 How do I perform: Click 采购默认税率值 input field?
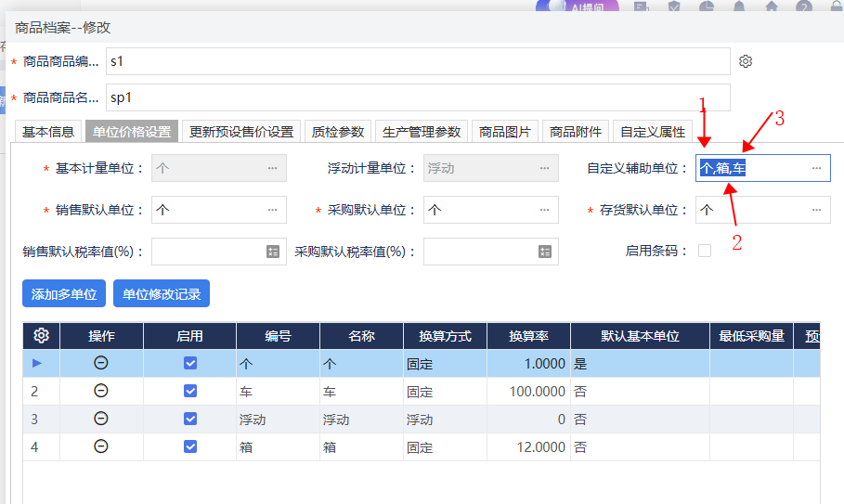(x=490, y=252)
